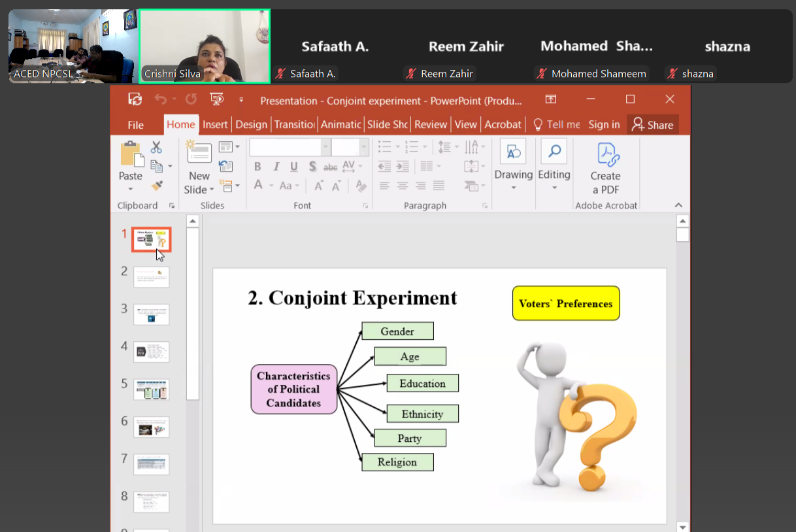Undo the last action in PowerPoint
Viewport: 796px width, 532px height.
pyautogui.click(x=160, y=99)
